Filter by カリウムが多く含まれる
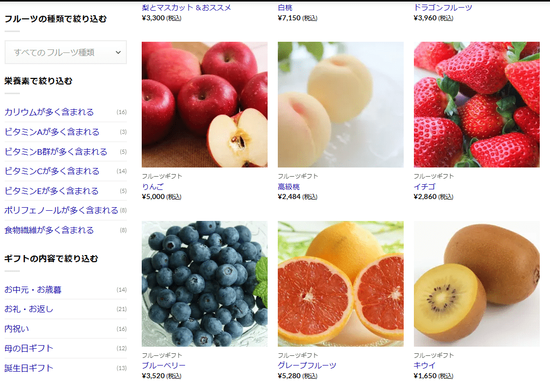 point(49,112)
